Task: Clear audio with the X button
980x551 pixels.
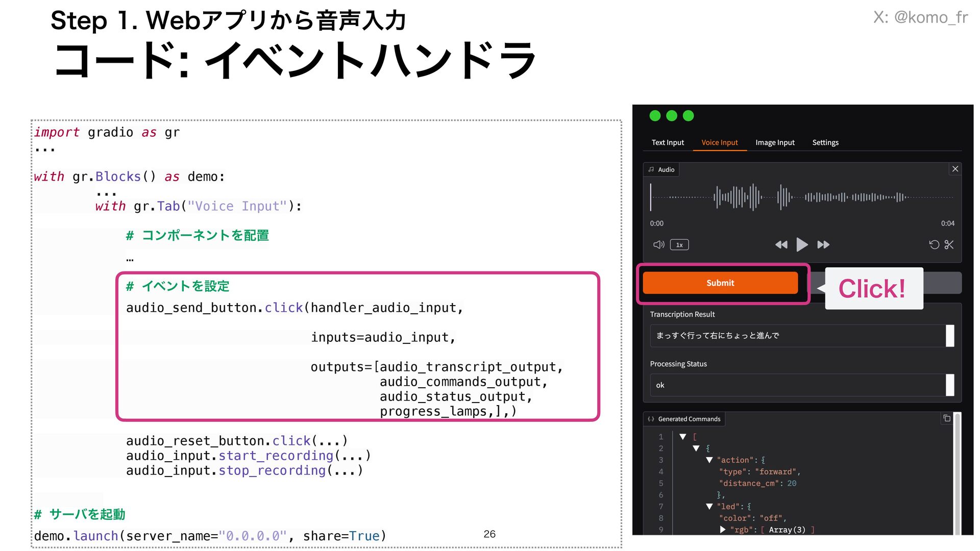Action: pos(955,169)
